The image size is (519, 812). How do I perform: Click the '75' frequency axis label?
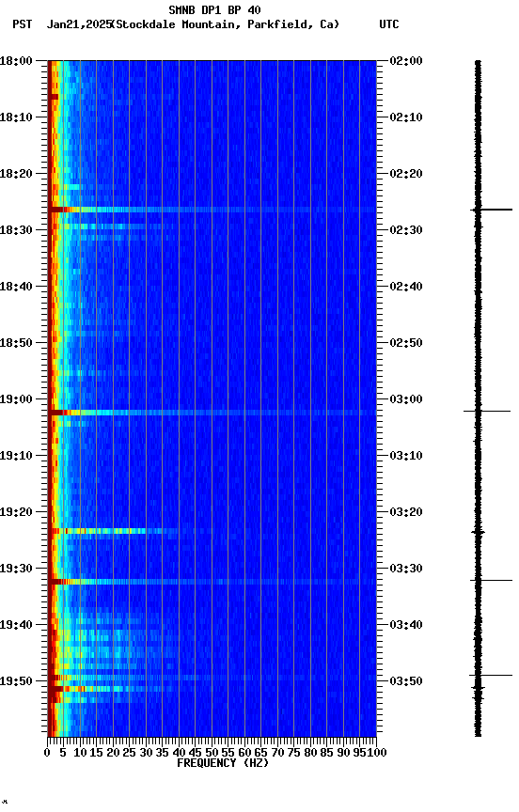(x=294, y=753)
